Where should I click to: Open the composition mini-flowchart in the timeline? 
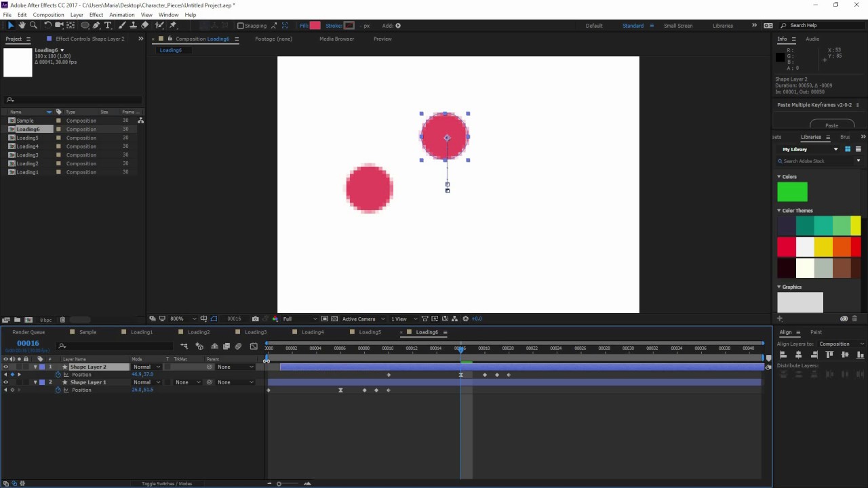[x=184, y=346]
